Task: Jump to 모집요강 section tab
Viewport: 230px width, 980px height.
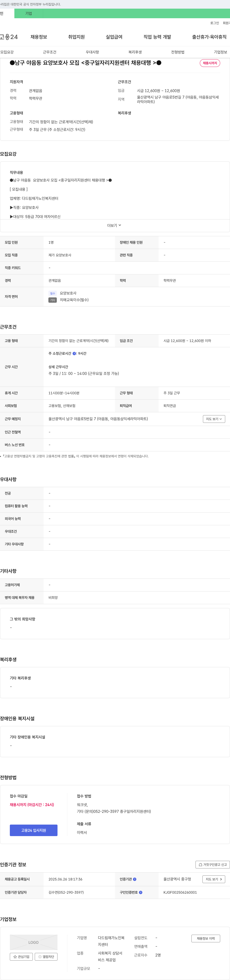Action: pos(7,52)
